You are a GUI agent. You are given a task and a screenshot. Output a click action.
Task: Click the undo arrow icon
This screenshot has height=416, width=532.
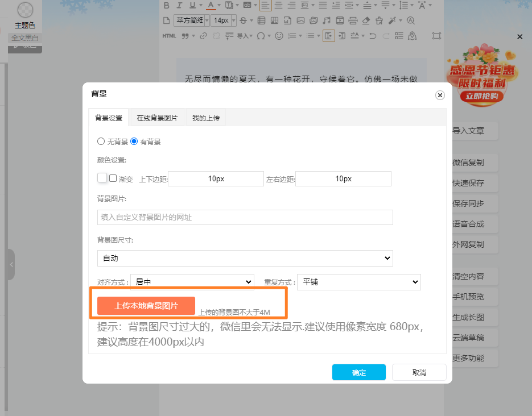[x=373, y=36]
